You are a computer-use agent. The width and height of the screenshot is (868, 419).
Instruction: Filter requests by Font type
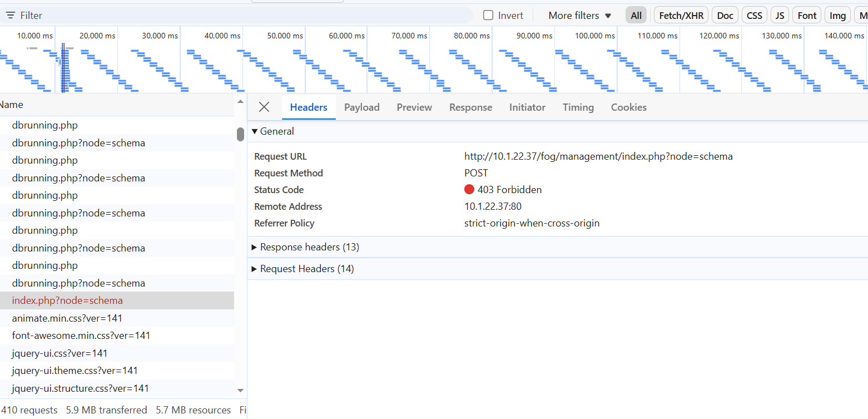(x=807, y=16)
